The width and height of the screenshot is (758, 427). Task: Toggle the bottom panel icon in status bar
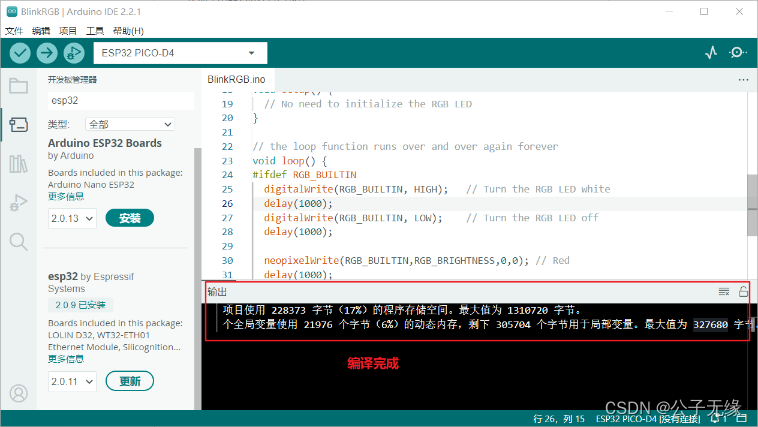742,418
